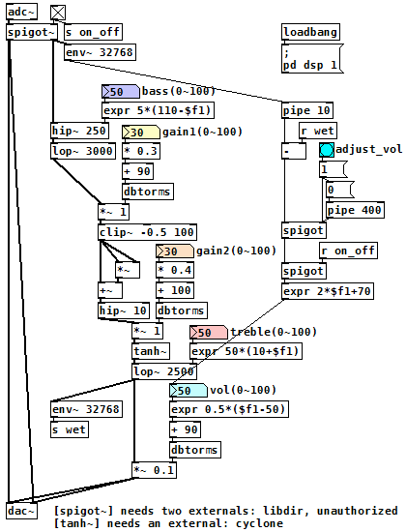Select the gain1 number box showing 30

[141, 132]
